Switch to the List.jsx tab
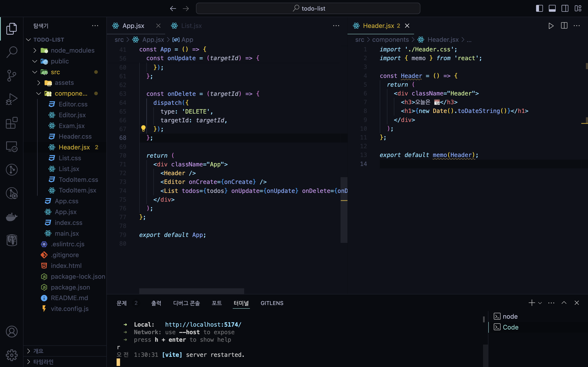 (191, 26)
